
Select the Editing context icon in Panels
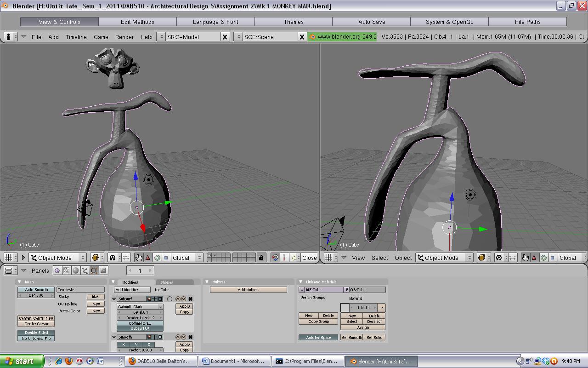coord(94,270)
